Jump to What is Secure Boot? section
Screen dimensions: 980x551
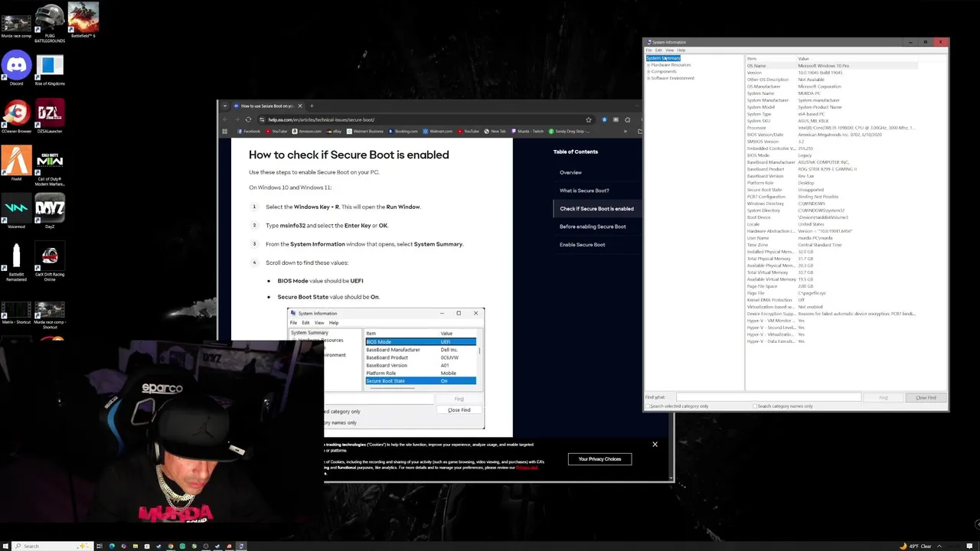pos(584,191)
